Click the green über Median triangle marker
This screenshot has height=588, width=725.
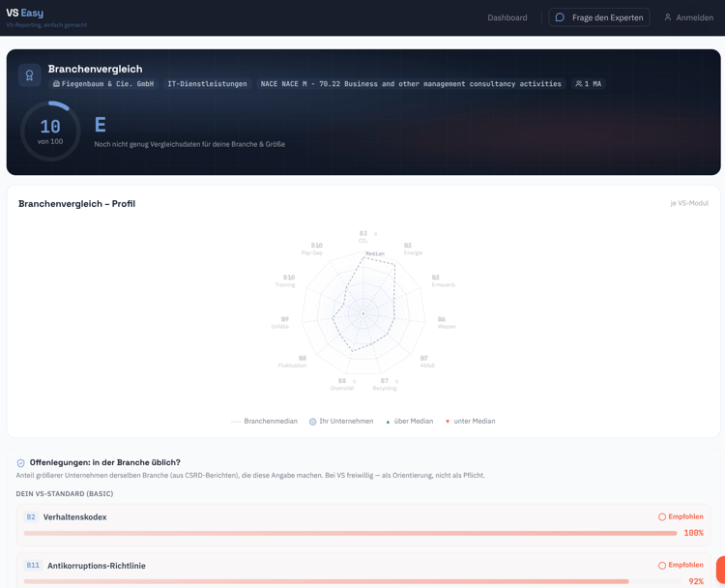(388, 422)
